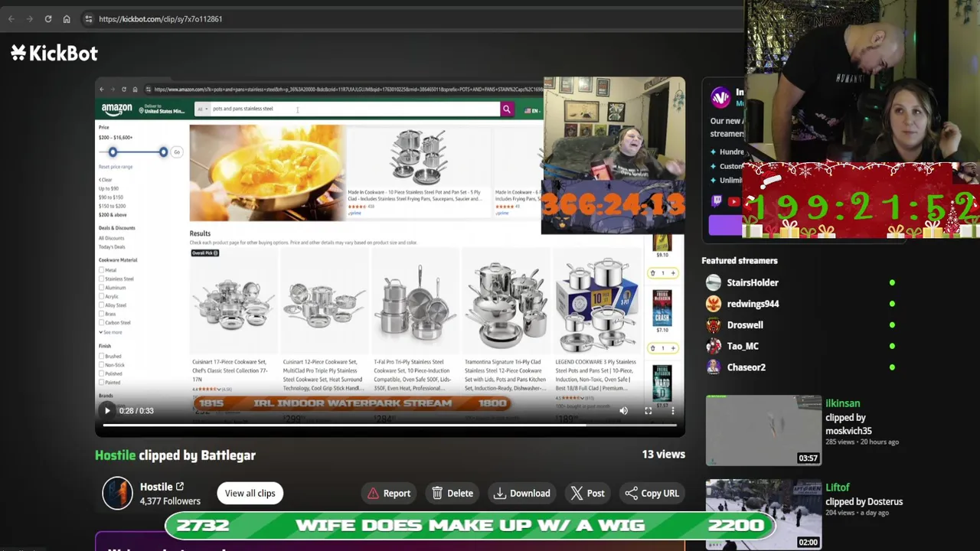The height and width of the screenshot is (551, 980).
Task: Click the Clear price filter link
Action: click(x=106, y=180)
